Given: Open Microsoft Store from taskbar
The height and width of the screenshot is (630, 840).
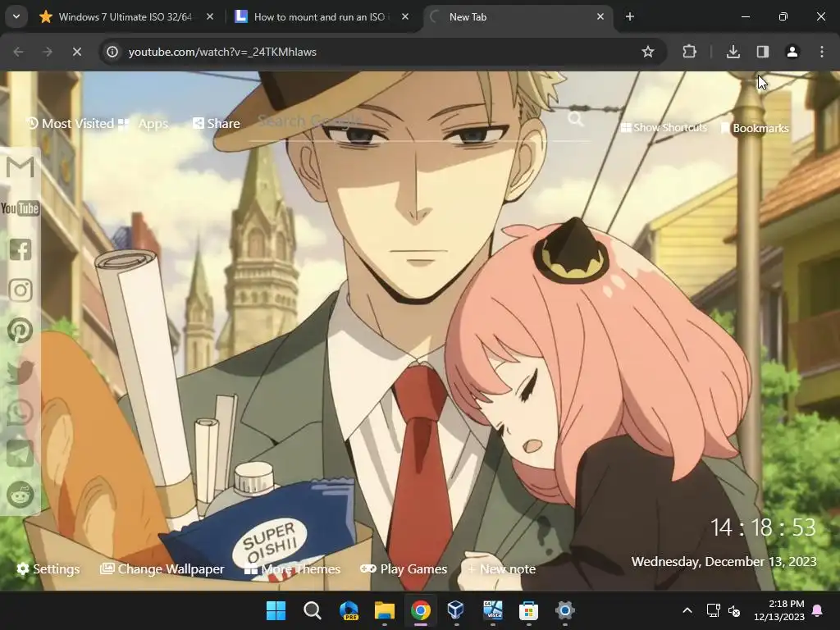Looking at the screenshot, I should pos(528,610).
